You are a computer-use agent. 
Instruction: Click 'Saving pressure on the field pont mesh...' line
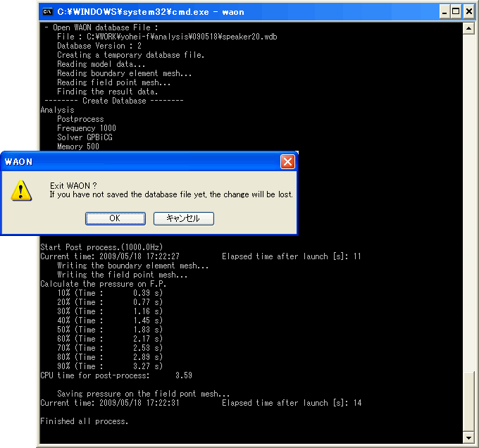pos(143,394)
